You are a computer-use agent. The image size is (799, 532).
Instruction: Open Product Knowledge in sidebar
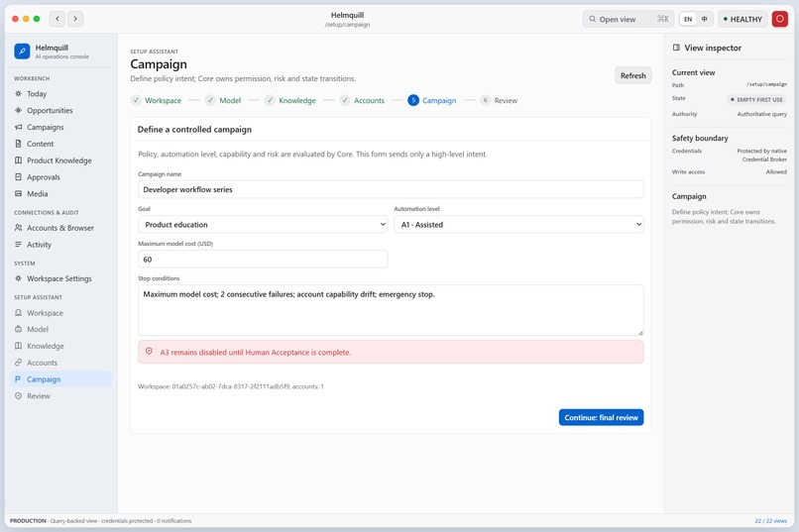[60, 160]
